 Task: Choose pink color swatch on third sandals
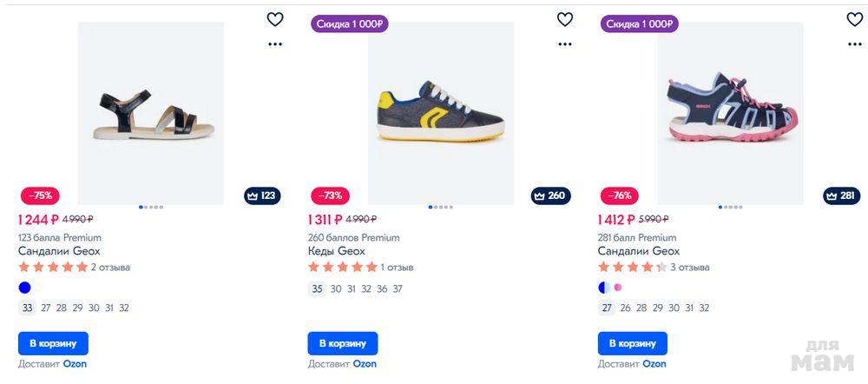coord(618,288)
